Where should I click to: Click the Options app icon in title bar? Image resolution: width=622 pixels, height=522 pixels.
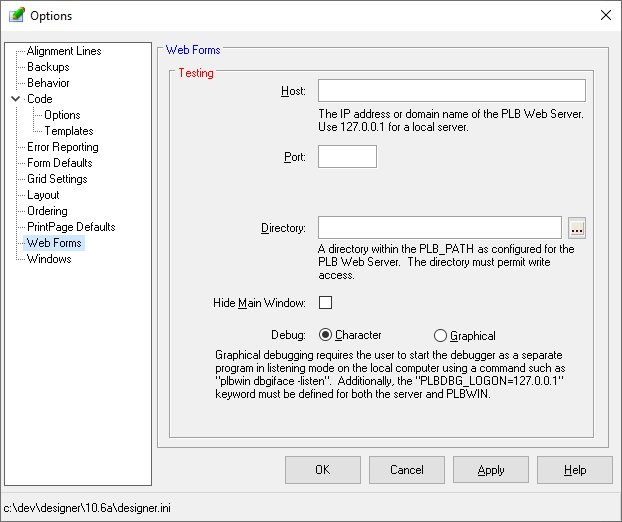[16, 16]
